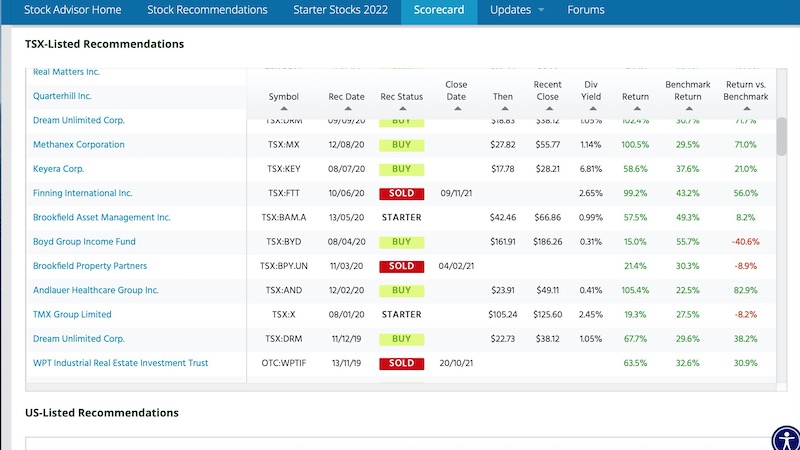
Task: Open Boyd Group Income Fund link
Action: (84, 241)
